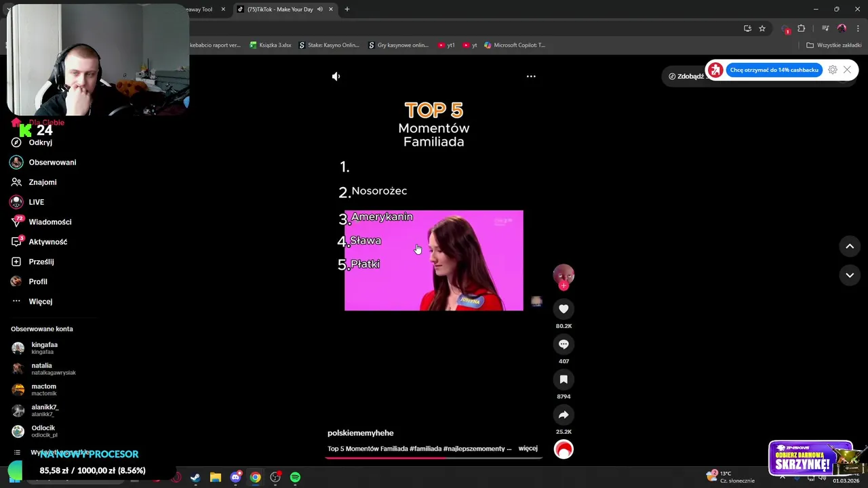This screenshot has width=868, height=488.
Task: Like the video with the heart icon
Action: pyautogui.click(x=564, y=309)
